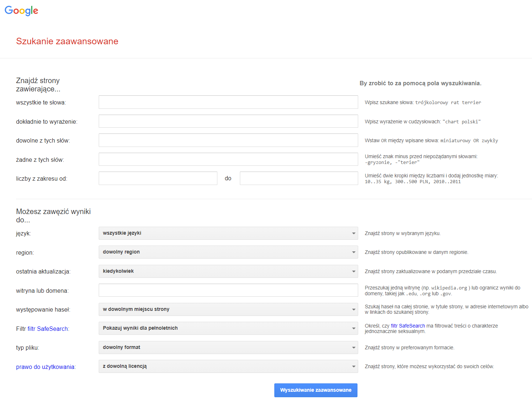The image size is (532, 403).
Task: Click the 'Szukanie zaawansowane' page heading
Action: pyautogui.click(x=67, y=41)
